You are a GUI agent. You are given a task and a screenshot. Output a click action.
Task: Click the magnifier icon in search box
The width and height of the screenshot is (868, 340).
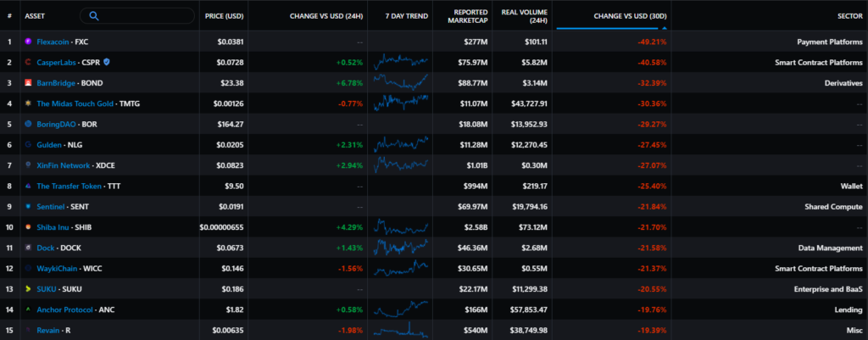(x=94, y=15)
